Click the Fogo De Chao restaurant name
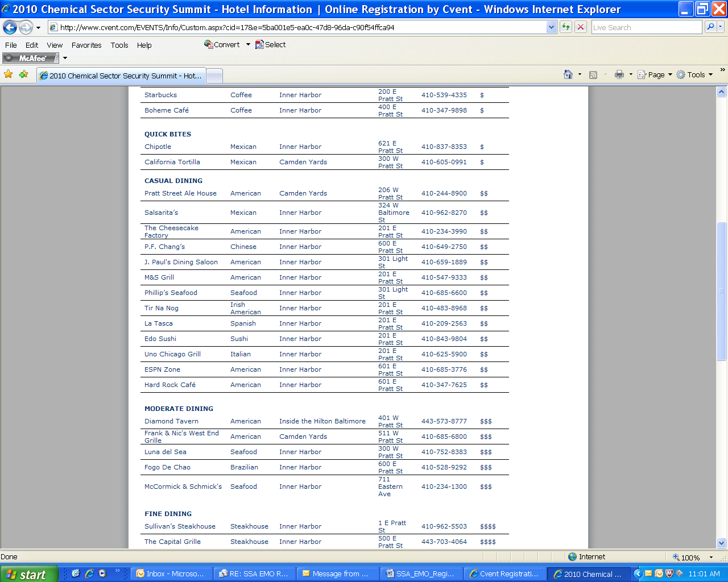Screen dimensions: 728x582 pos(167,467)
